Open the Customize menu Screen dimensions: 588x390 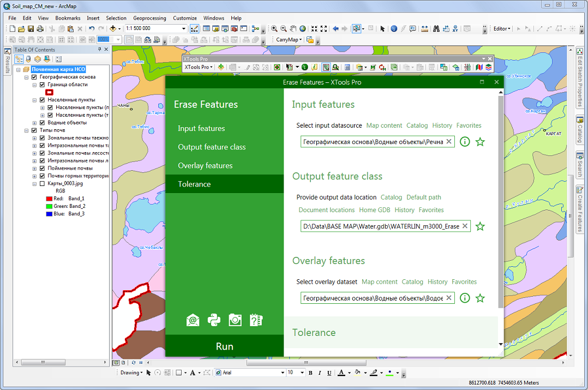185,18
